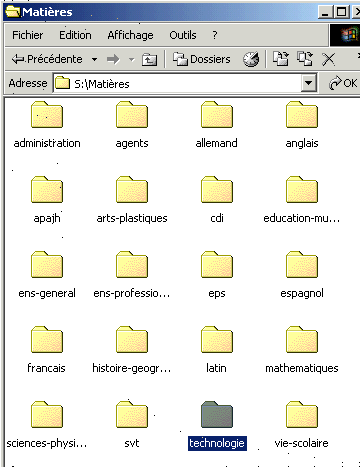
Task: Open the Outils menu
Action: point(183,35)
